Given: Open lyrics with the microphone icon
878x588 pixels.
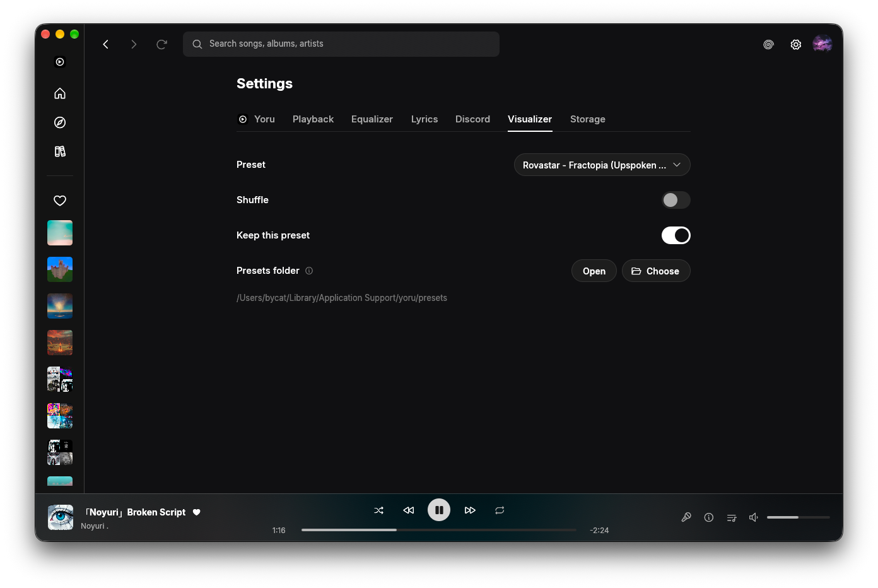Looking at the screenshot, I should (x=686, y=517).
